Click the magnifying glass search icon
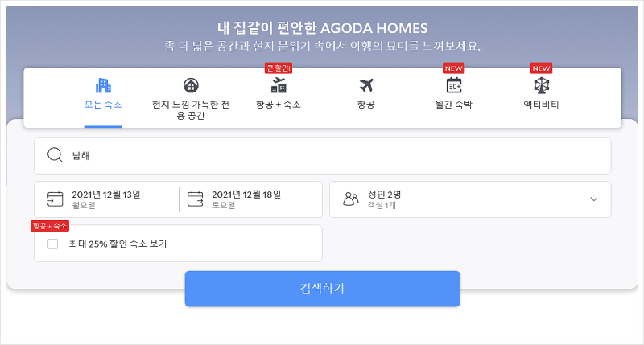 (x=55, y=155)
